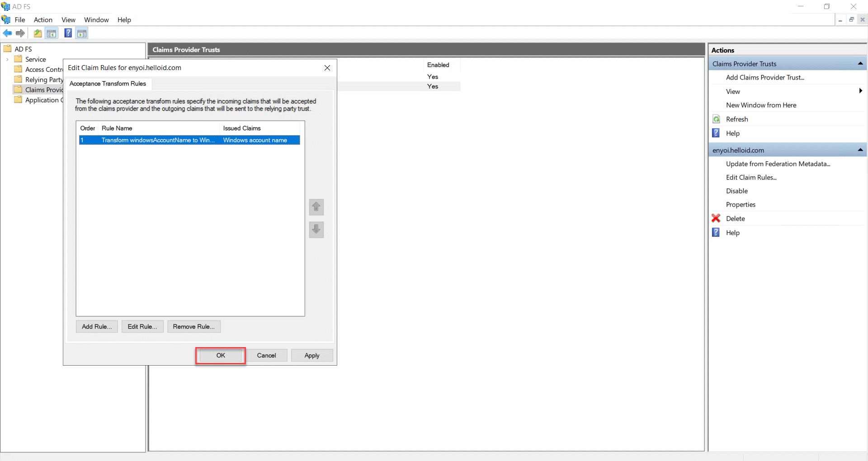Viewport: 868px width, 461px height.
Task: Click the Order column header
Action: [88, 128]
